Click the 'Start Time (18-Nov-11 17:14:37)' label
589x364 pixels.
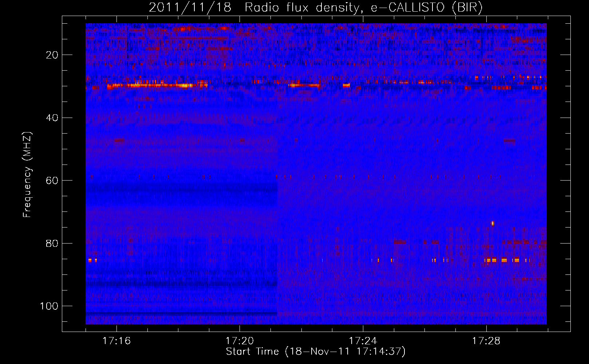pos(316,352)
